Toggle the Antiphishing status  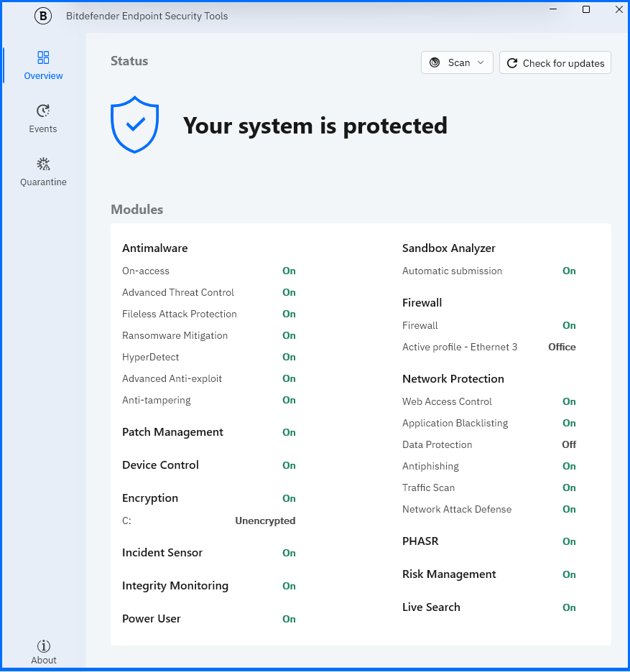[569, 466]
